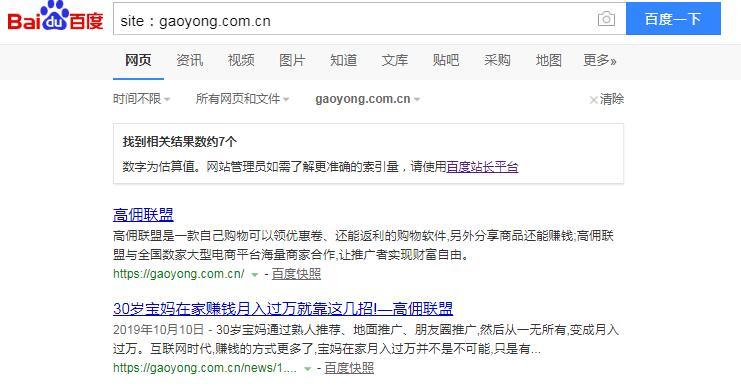The image size is (741, 387).
Task: Click the gaoyong.com.cn/news/1... result URL
Action: [x=205, y=368]
